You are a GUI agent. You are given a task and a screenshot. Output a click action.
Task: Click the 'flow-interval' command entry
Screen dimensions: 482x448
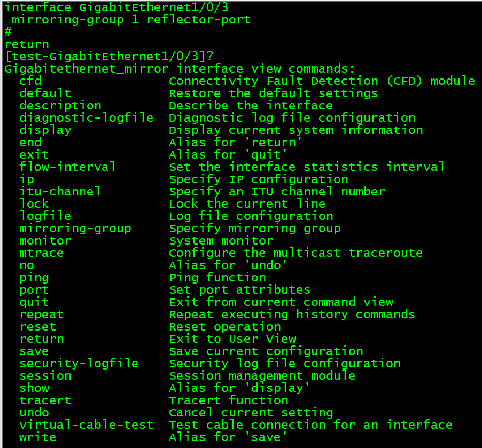coord(68,167)
